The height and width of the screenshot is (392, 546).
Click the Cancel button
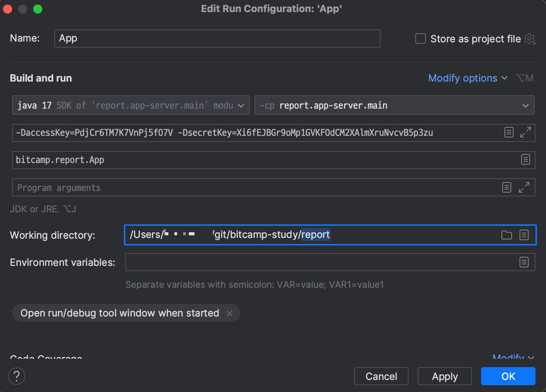coord(381,376)
